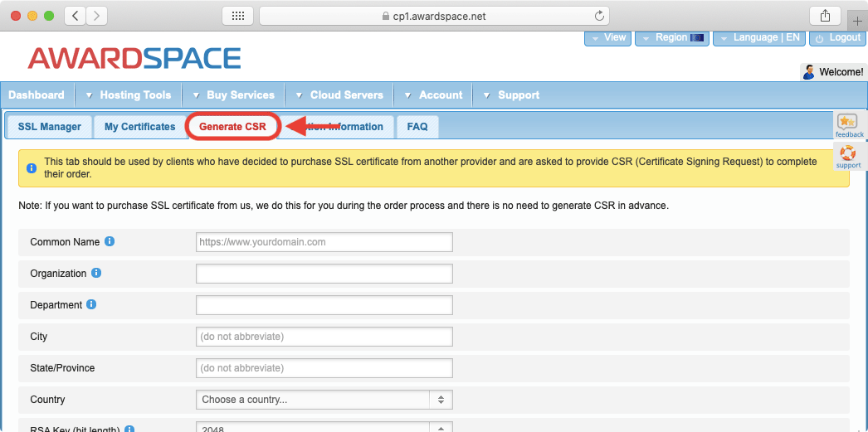Expand the Choose a country dropdown

coord(324,400)
